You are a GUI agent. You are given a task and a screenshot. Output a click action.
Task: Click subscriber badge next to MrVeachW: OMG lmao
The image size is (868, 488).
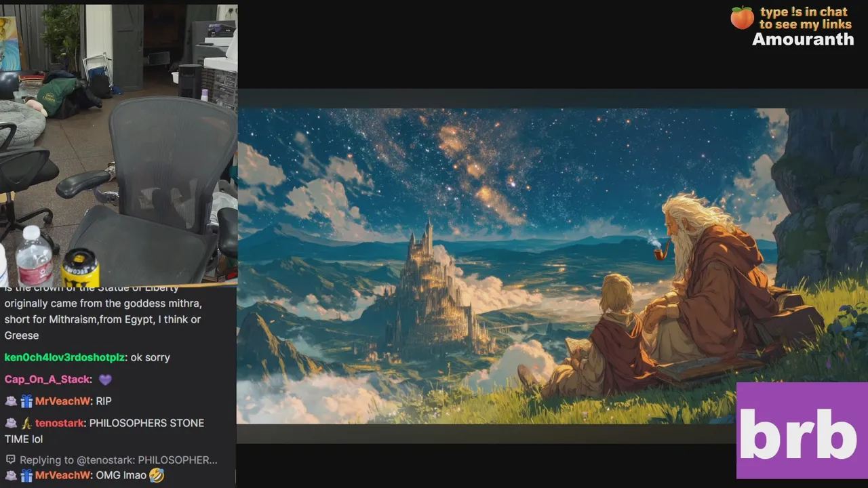click(x=11, y=476)
